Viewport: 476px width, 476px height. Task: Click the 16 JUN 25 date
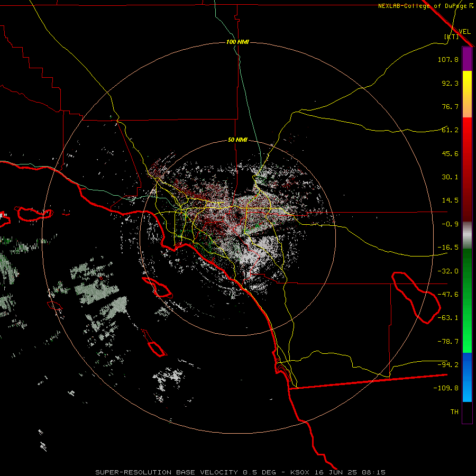click(335, 472)
